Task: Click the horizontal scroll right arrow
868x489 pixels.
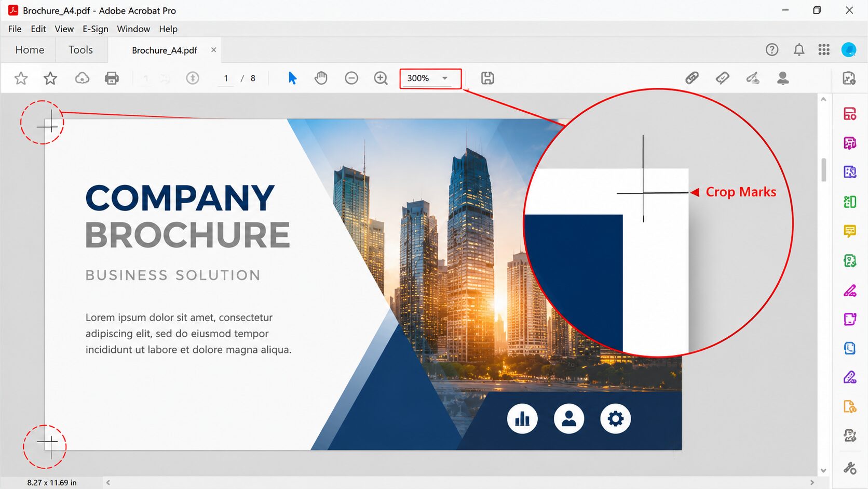Action: 812,483
